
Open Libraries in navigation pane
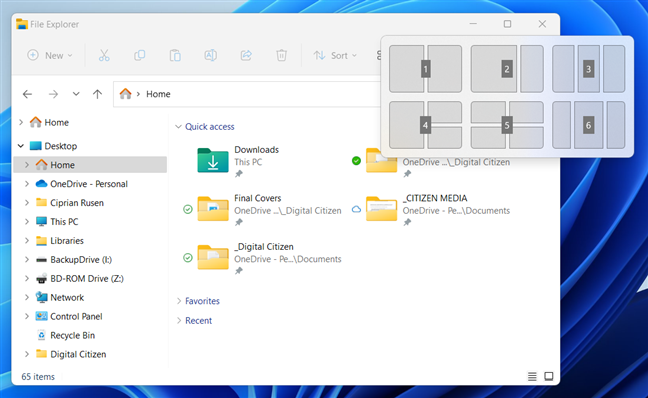pos(67,241)
